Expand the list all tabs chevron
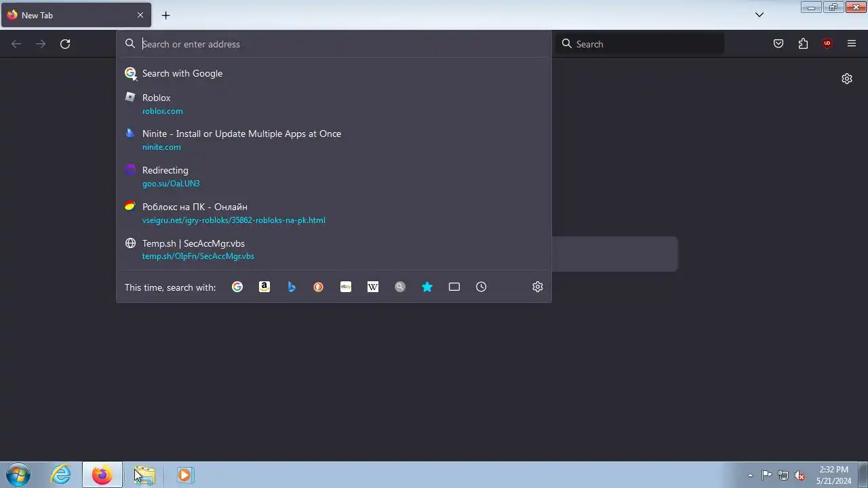 coord(759,15)
